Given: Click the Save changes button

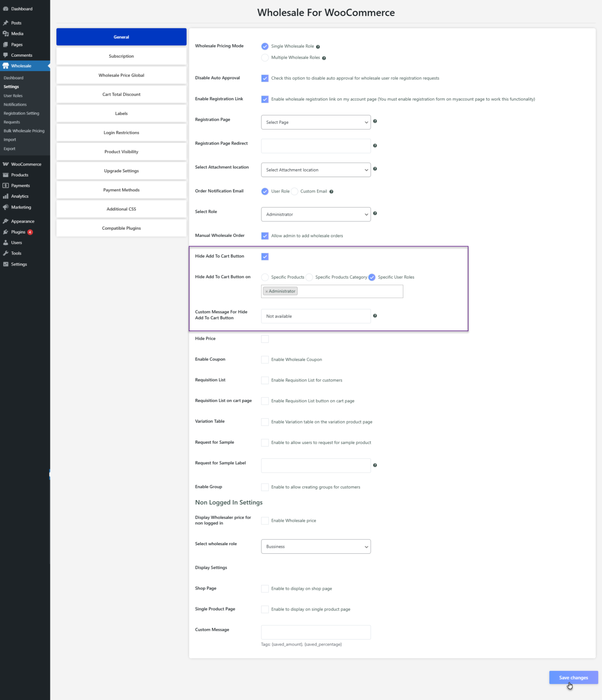Looking at the screenshot, I should [573, 678].
